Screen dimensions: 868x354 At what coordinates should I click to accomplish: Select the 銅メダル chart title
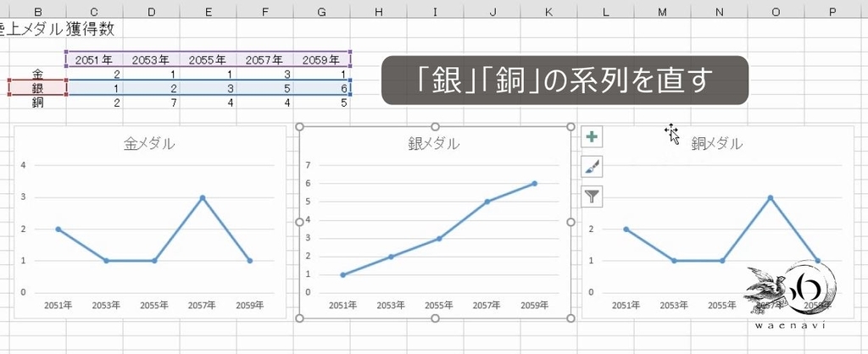coord(717,144)
